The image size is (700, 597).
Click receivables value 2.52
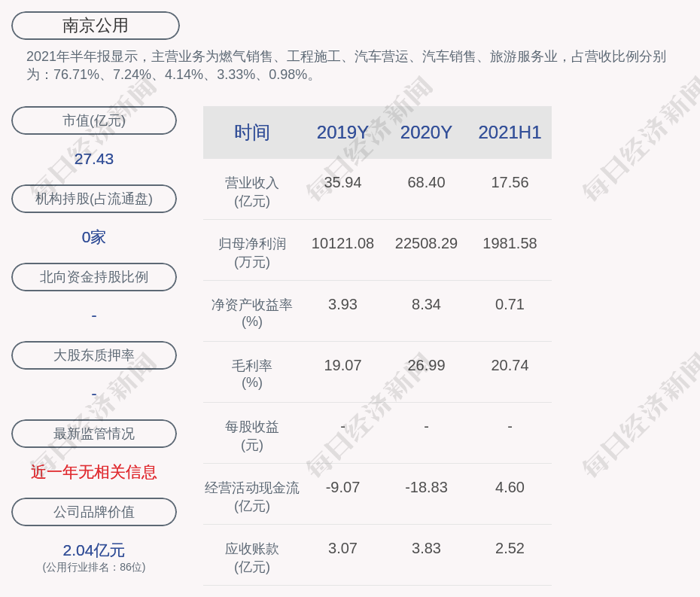point(510,548)
